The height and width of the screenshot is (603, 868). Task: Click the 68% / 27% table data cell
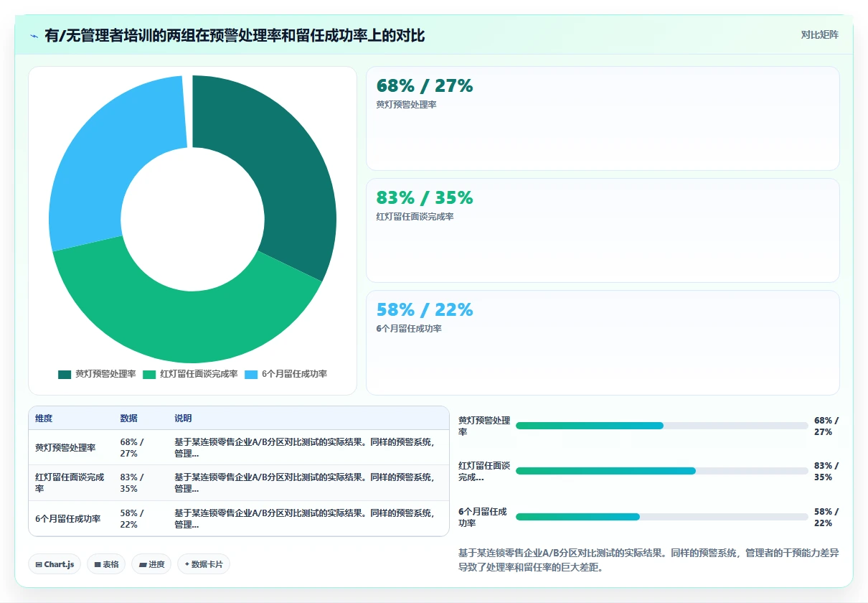click(141, 447)
